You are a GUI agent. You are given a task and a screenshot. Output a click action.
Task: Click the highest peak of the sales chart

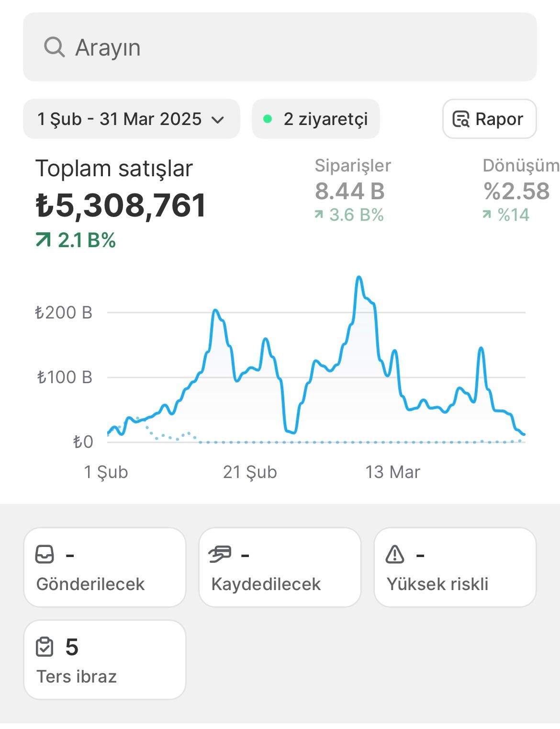(359, 277)
